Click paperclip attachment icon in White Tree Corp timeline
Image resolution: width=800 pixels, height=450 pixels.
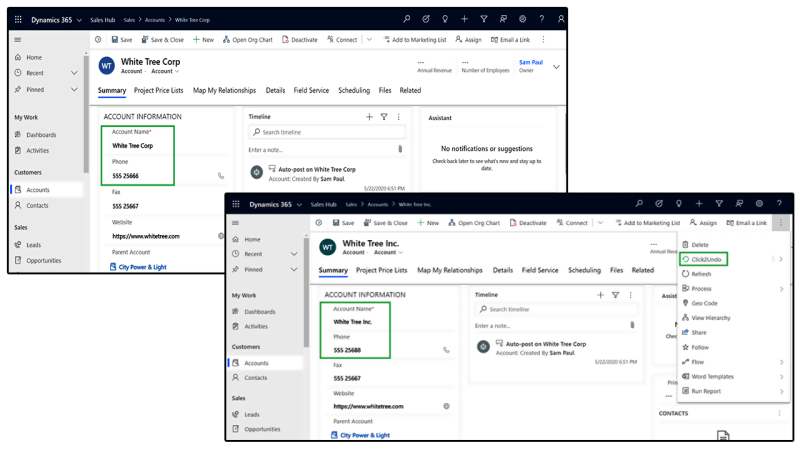pos(400,149)
